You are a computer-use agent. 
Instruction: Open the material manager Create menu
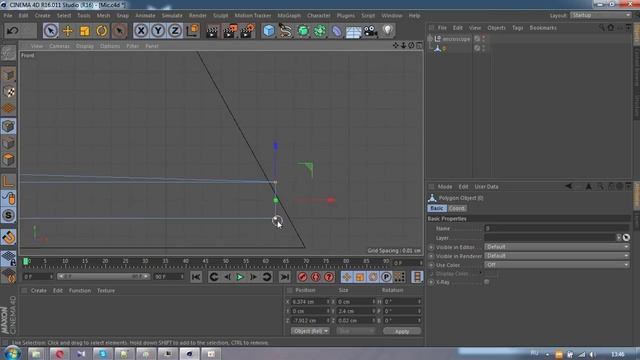[39, 291]
